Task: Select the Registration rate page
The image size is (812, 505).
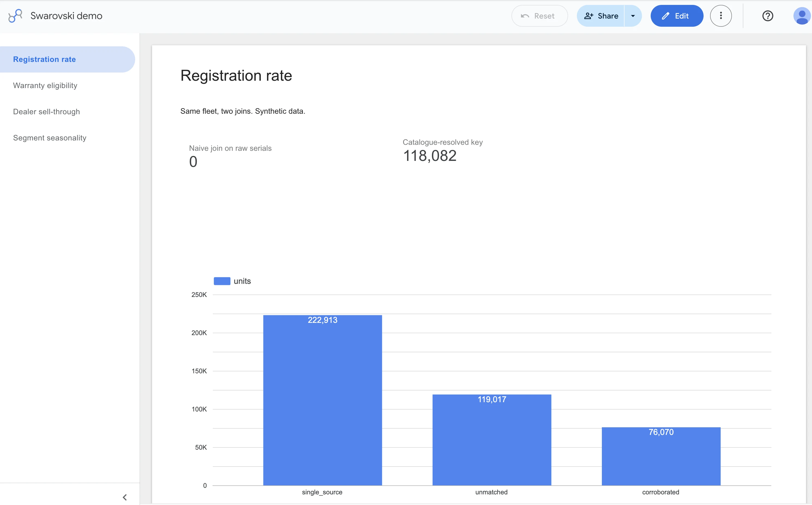Action: tap(67, 59)
